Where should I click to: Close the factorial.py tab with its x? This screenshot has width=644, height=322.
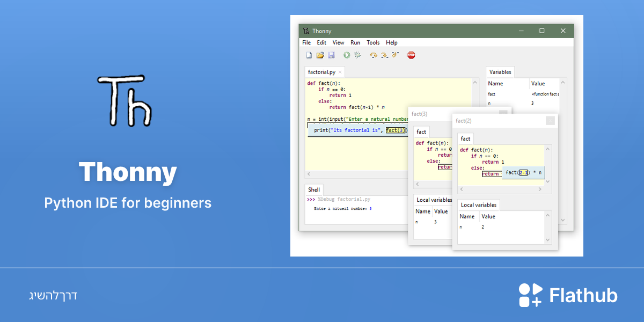(340, 72)
